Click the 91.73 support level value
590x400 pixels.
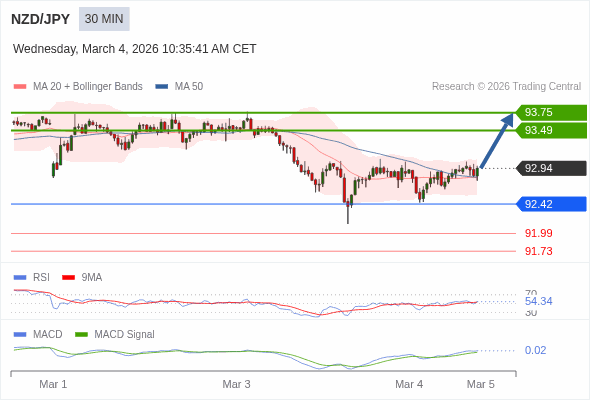[538, 251]
